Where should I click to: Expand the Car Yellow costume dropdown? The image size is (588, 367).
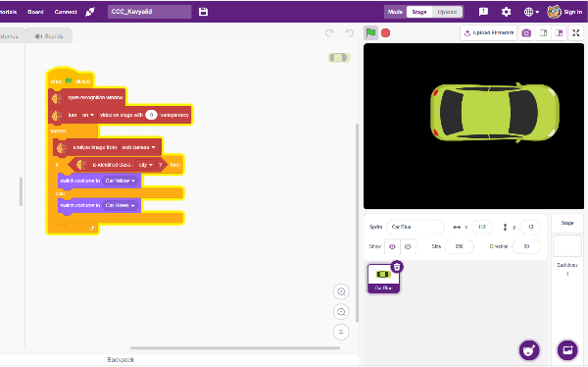120,181
